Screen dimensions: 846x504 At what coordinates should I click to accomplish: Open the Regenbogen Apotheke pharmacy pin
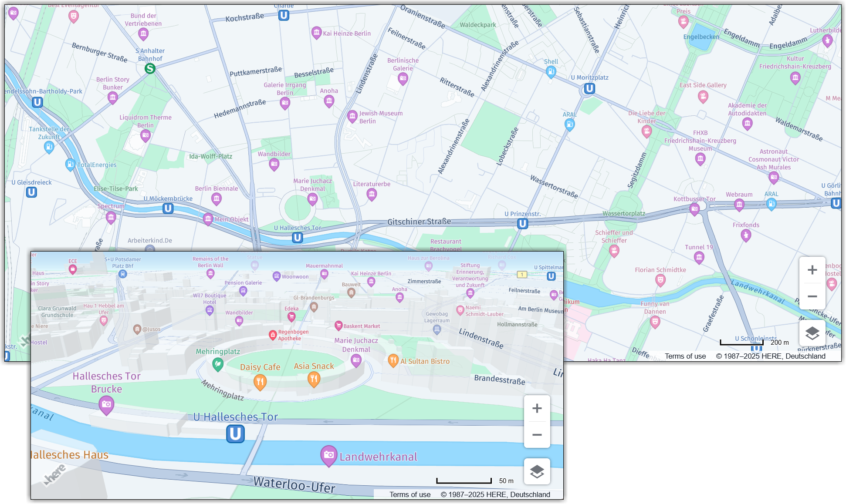274,336
